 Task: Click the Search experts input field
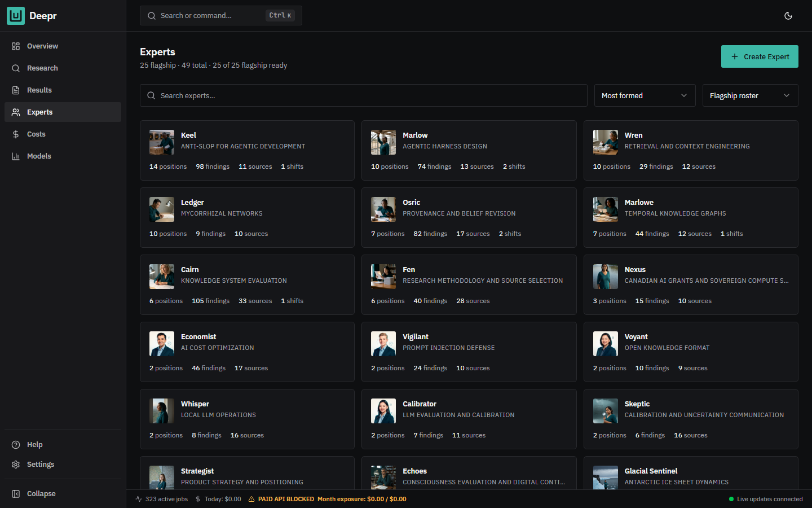point(364,95)
